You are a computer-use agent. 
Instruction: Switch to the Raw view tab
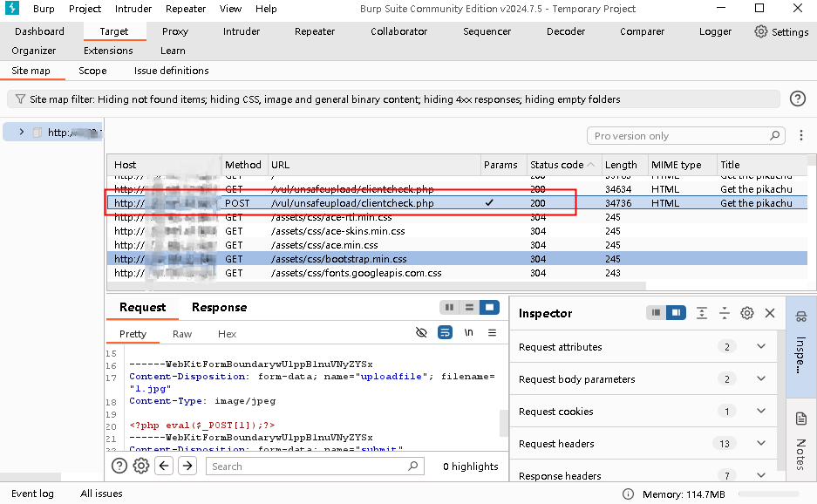(182, 334)
